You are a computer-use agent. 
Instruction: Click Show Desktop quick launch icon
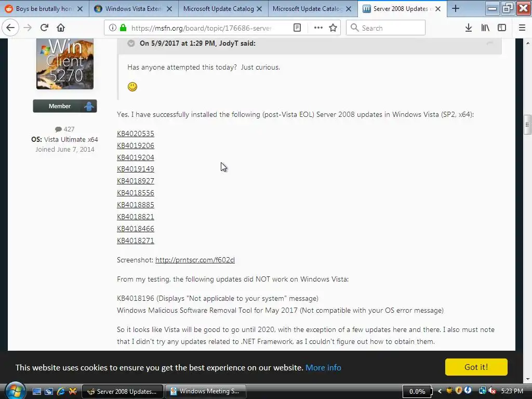(x=37, y=392)
